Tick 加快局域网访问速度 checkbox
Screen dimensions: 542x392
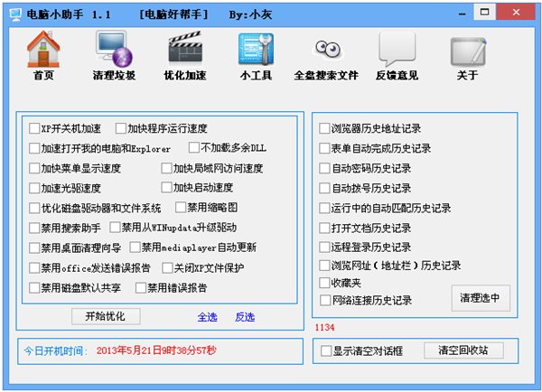tap(166, 168)
